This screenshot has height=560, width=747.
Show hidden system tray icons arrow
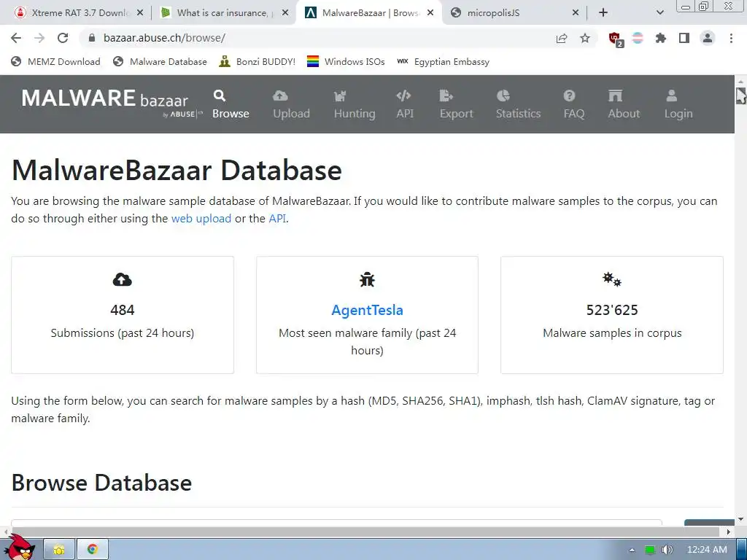(632, 550)
